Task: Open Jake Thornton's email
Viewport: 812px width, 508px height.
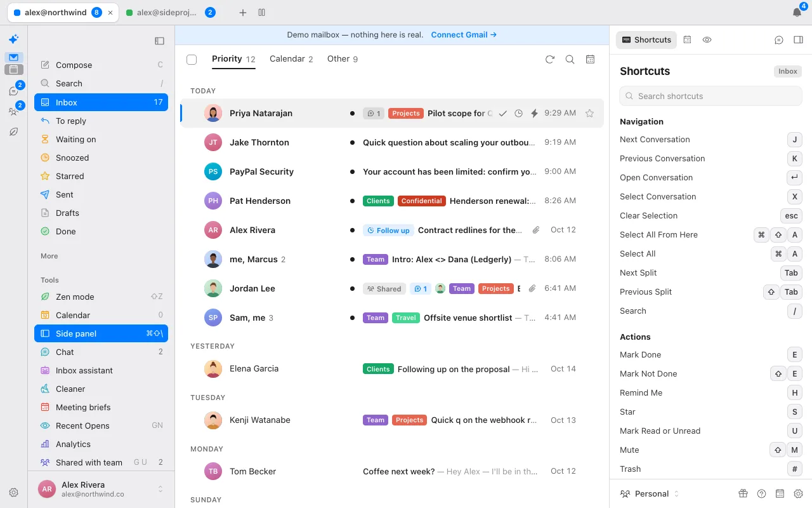Action: click(393, 142)
